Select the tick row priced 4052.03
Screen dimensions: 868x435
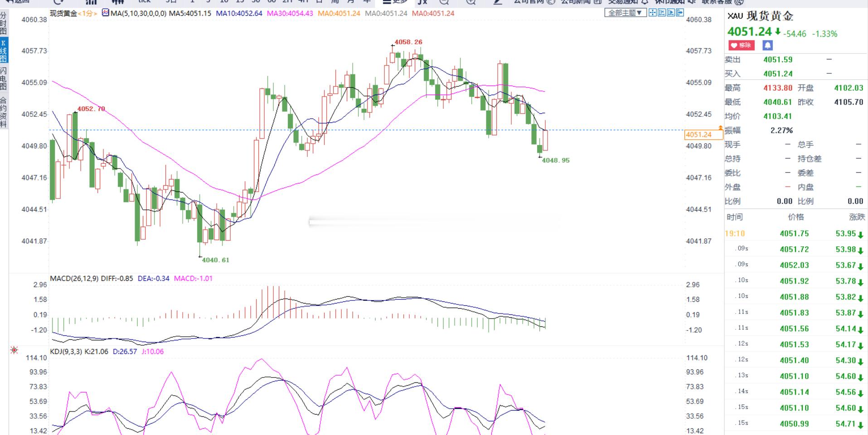pos(796,265)
